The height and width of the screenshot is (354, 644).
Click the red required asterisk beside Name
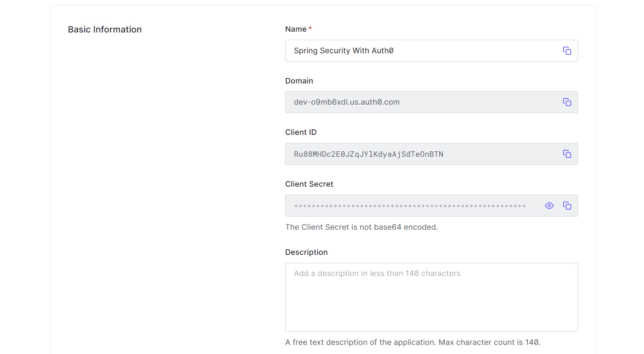310,28
